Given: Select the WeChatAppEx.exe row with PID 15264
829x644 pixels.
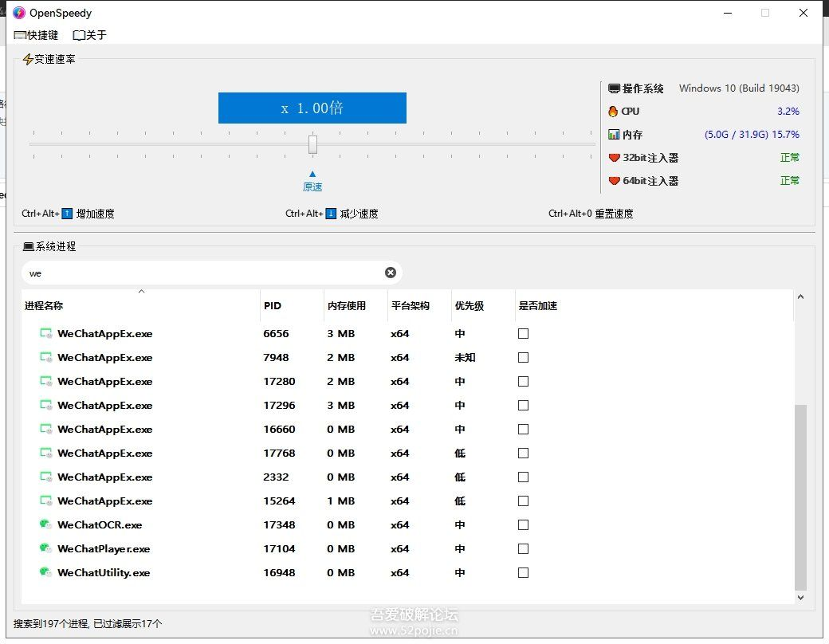Looking at the screenshot, I should point(407,501).
